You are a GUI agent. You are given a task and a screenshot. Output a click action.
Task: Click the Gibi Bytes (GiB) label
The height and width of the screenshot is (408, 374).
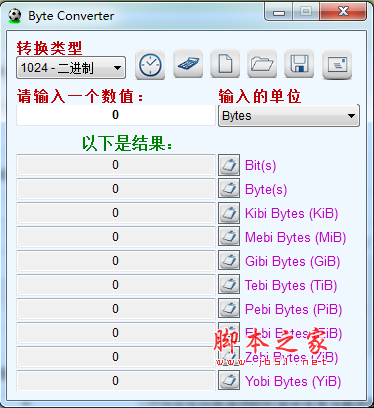pos(293,262)
